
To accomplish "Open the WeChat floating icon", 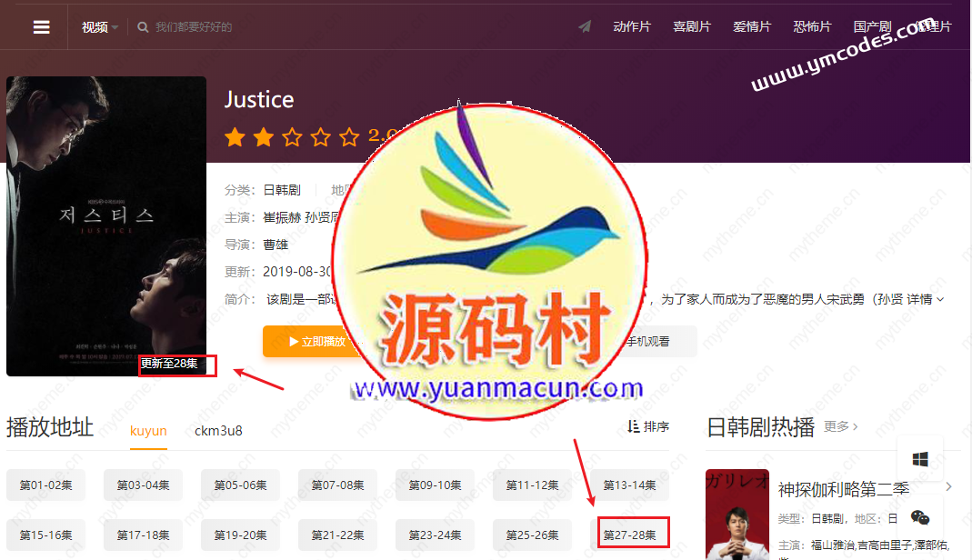I will point(920,517).
